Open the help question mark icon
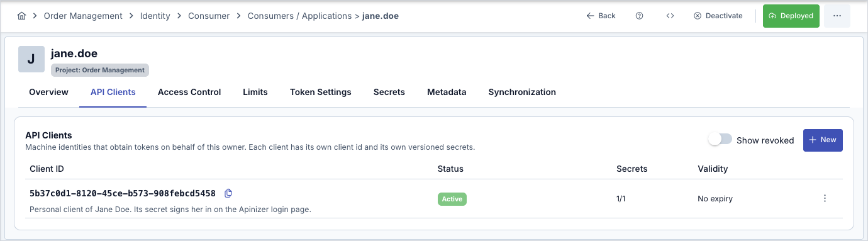The width and height of the screenshot is (868, 241). point(639,16)
